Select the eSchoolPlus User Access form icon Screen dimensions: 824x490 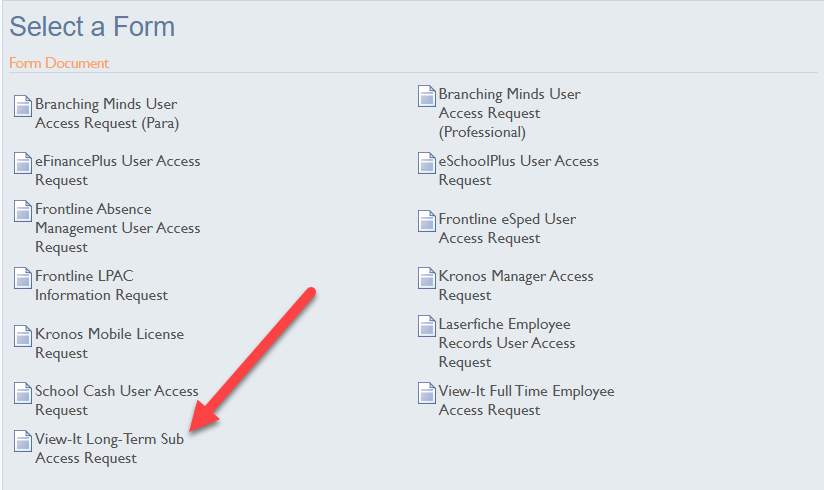[x=427, y=163]
